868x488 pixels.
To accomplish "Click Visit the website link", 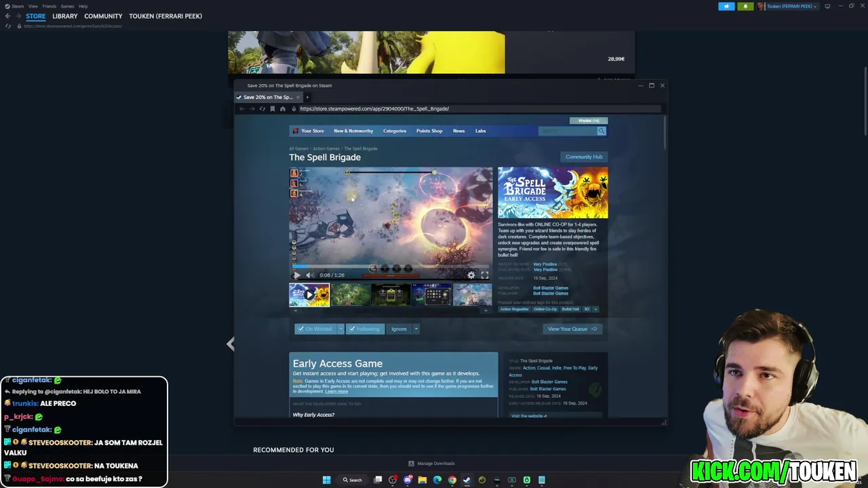I will 528,416.
